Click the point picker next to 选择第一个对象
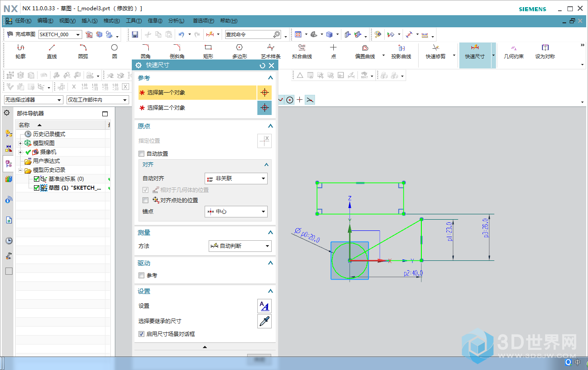The width and height of the screenshot is (588, 370). (x=265, y=93)
